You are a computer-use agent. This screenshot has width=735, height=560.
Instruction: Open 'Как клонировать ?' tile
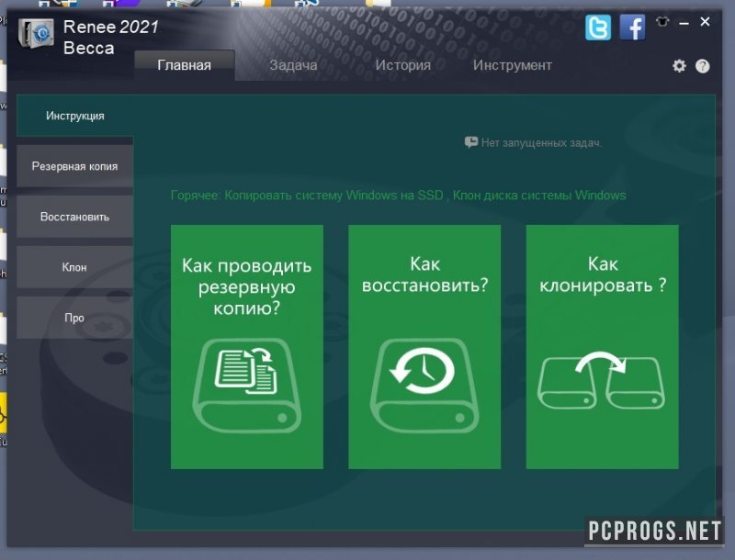coord(603,347)
